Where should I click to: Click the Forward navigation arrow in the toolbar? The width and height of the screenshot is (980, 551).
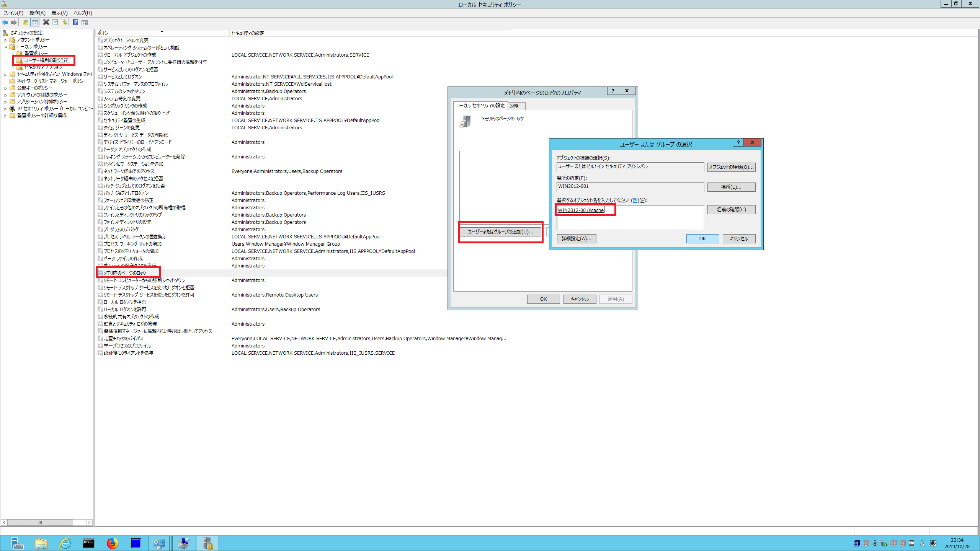14,22
